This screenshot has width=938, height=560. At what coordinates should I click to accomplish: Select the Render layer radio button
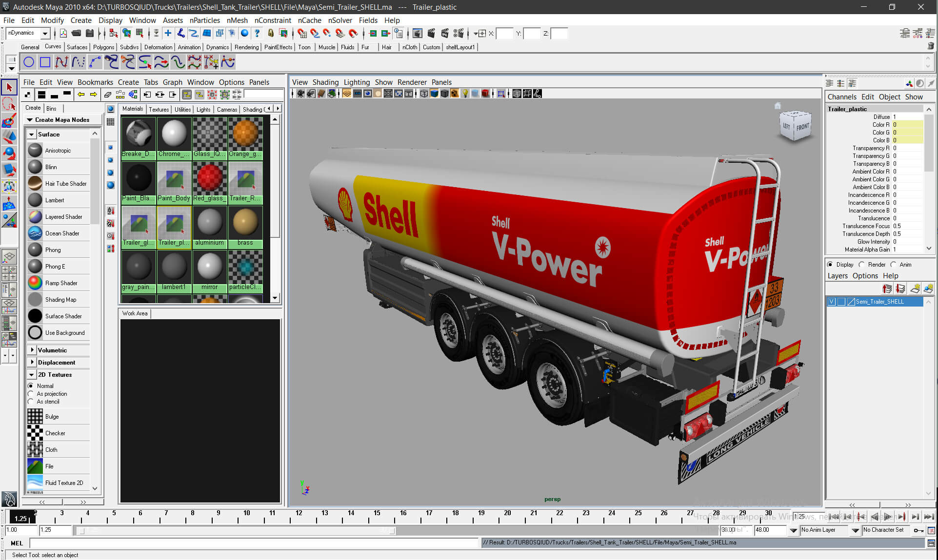point(862,265)
